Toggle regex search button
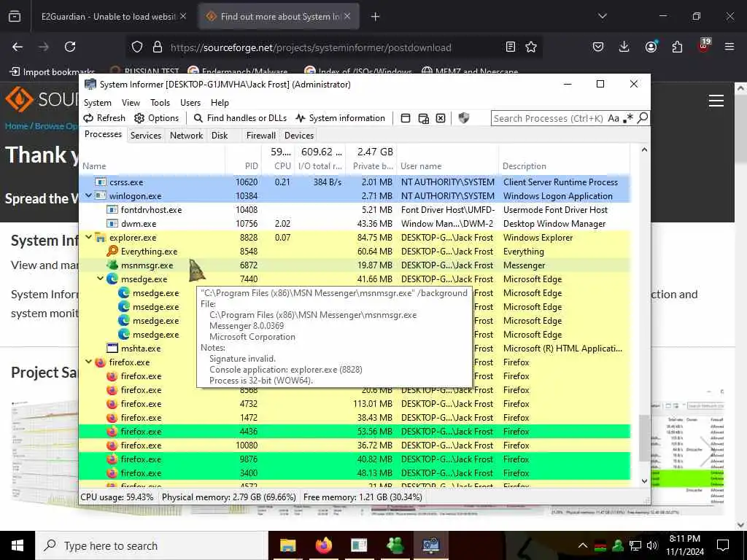Image resolution: width=747 pixels, height=560 pixels. (x=628, y=117)
